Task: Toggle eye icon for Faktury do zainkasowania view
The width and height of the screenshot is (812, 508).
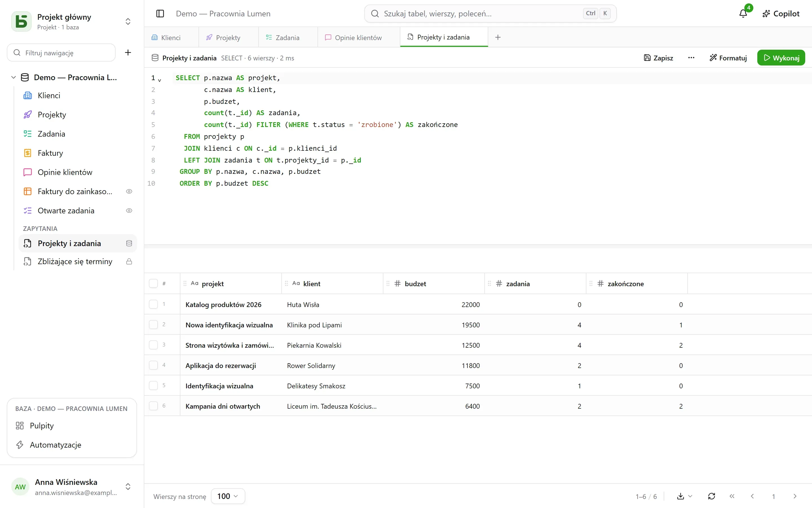Action: coord(129,192)
